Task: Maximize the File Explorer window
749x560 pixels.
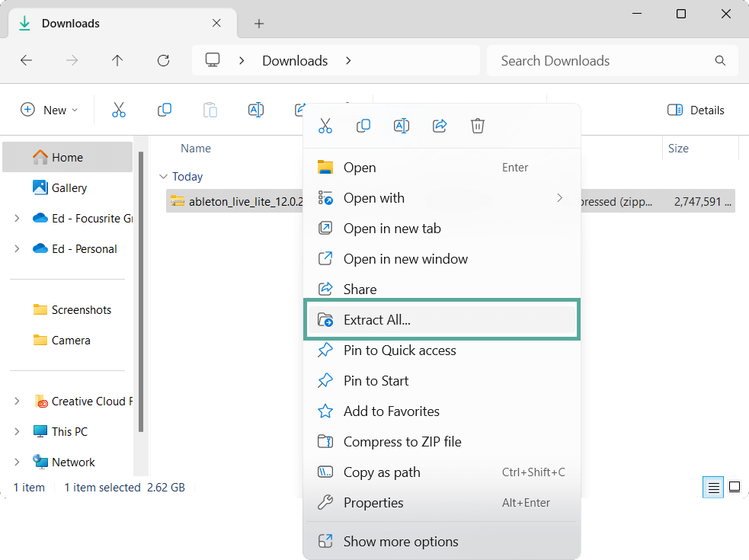Action: pyautogui.click(x=681, y=14)
